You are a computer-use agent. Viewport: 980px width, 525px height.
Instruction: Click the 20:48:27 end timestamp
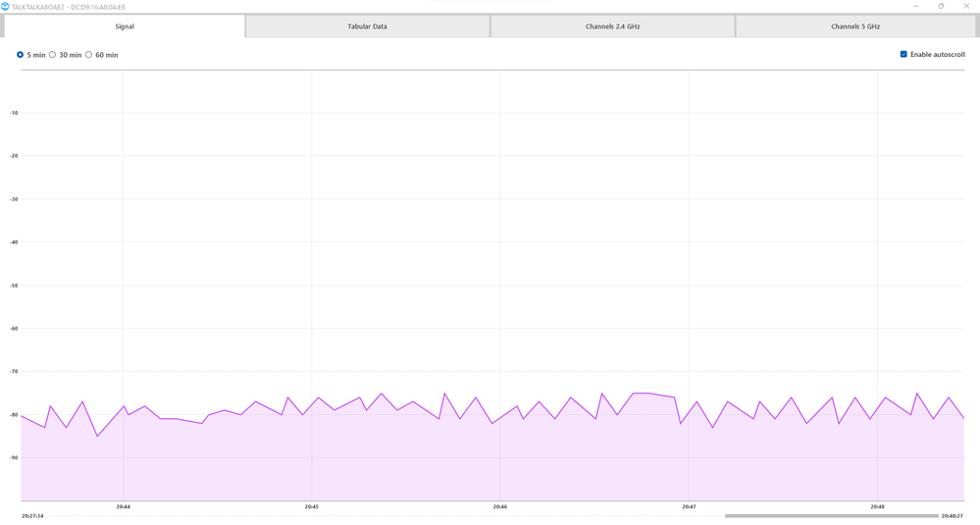(x=953, y=516)
